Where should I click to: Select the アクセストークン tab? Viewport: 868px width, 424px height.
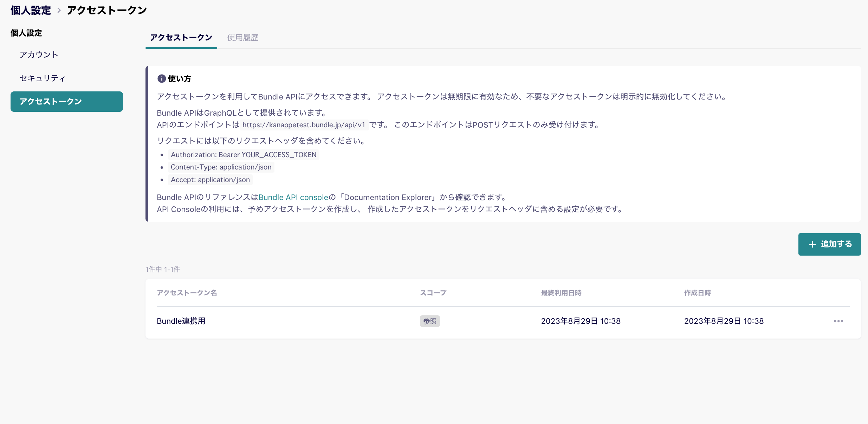point(181,38)
